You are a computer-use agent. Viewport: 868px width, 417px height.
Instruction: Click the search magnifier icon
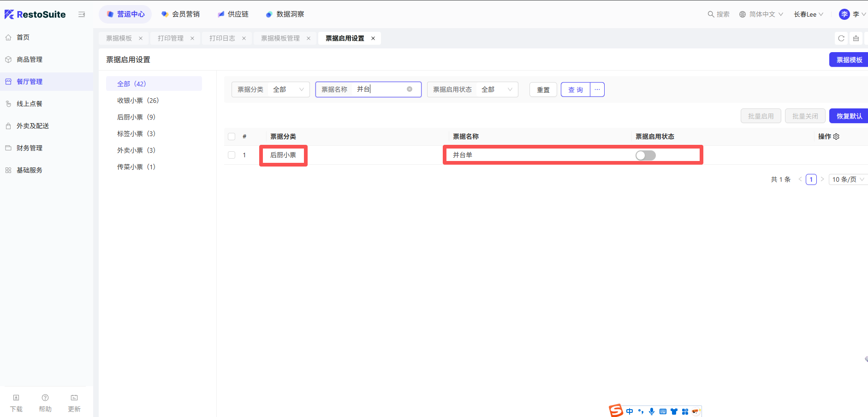point(711,14)
